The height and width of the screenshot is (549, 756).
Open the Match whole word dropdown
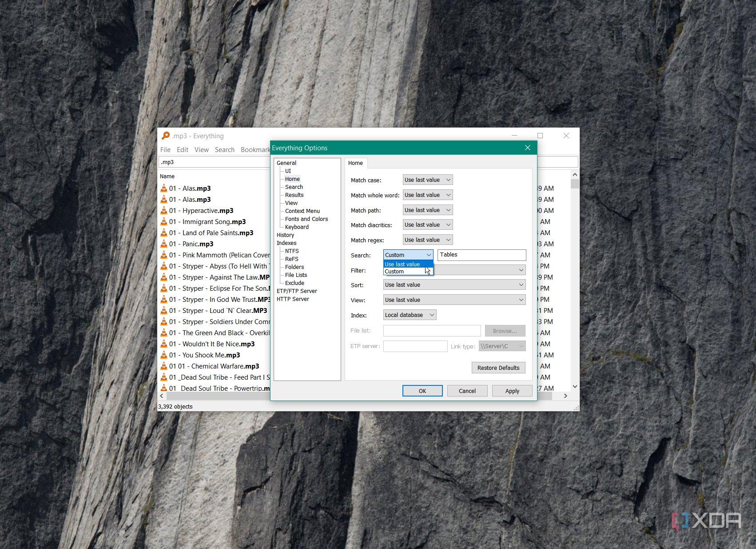point(428,195)
